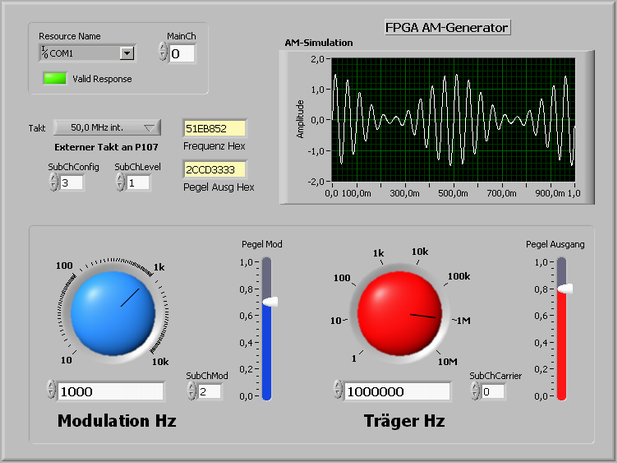
Task: Click the Externer Takt an P107 text
Action: [x=106, y=147]
